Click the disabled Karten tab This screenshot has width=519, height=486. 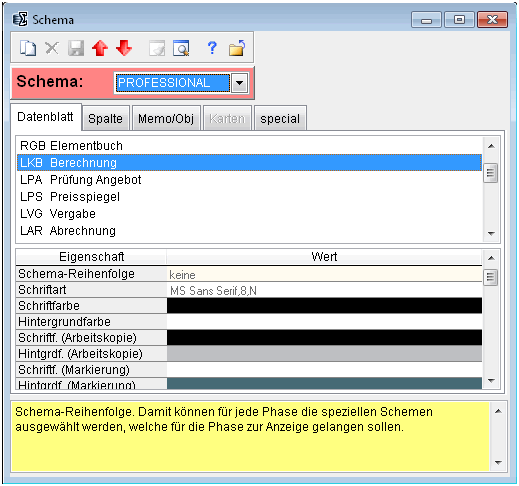point(227,119)
